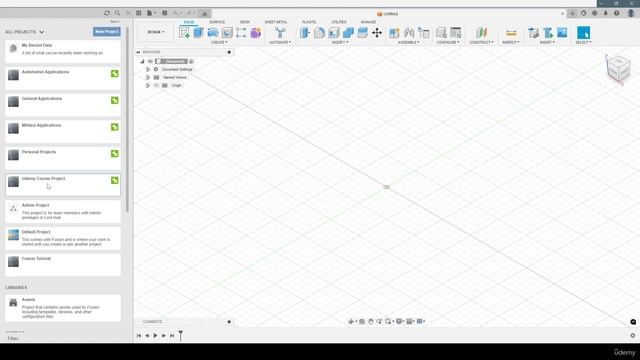
Task: Open the Modify dropdown menu
Action: (339, 42)
